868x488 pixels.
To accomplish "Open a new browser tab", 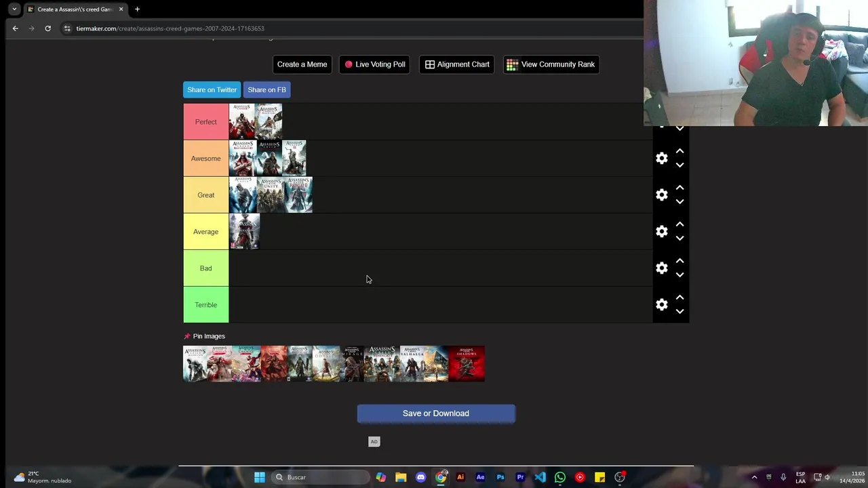I will (x=137, y=9).
